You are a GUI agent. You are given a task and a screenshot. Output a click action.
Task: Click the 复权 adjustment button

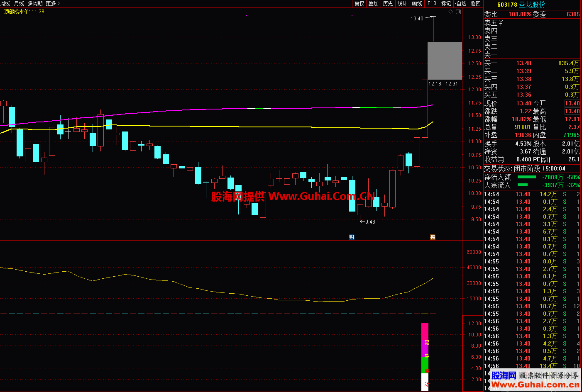click(x=359, y=3)
